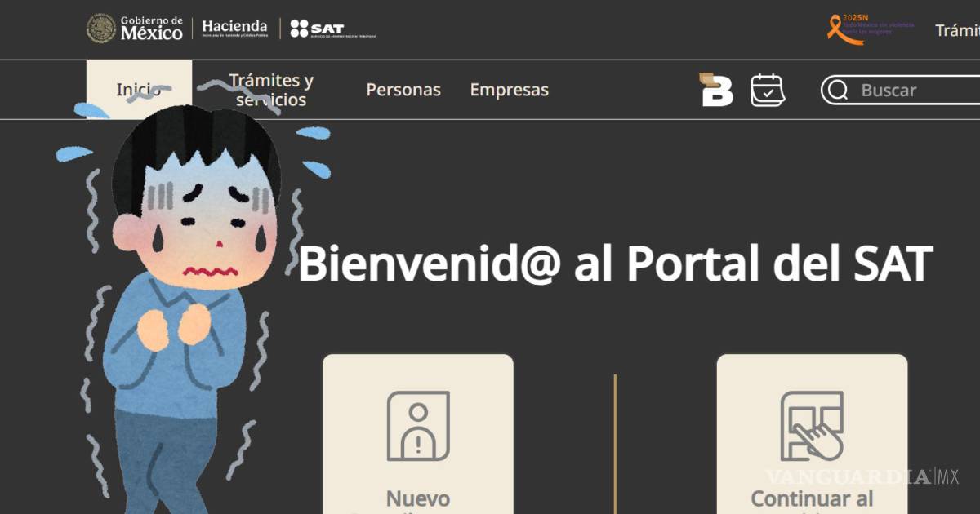
Task: Click the Gobierno de México logo
Action: (x=135, y=29)
